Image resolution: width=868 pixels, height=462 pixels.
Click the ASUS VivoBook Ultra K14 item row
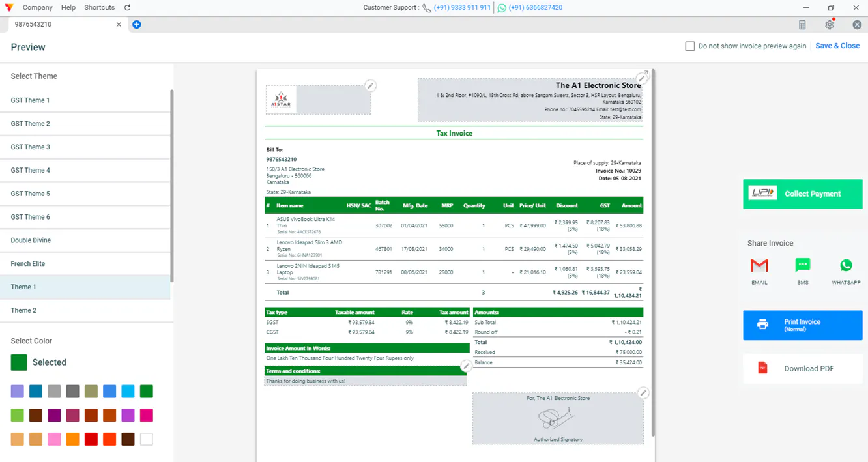tap(454, 225)
